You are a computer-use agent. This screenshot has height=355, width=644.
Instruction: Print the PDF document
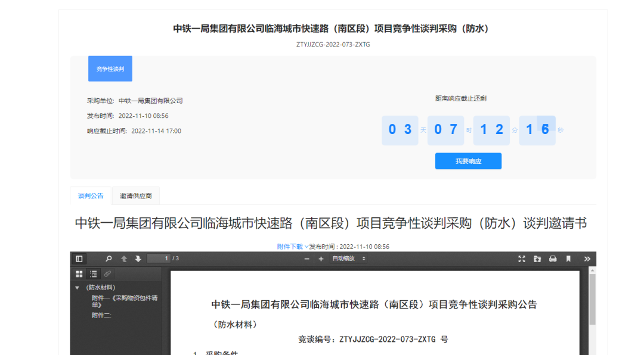553,259
